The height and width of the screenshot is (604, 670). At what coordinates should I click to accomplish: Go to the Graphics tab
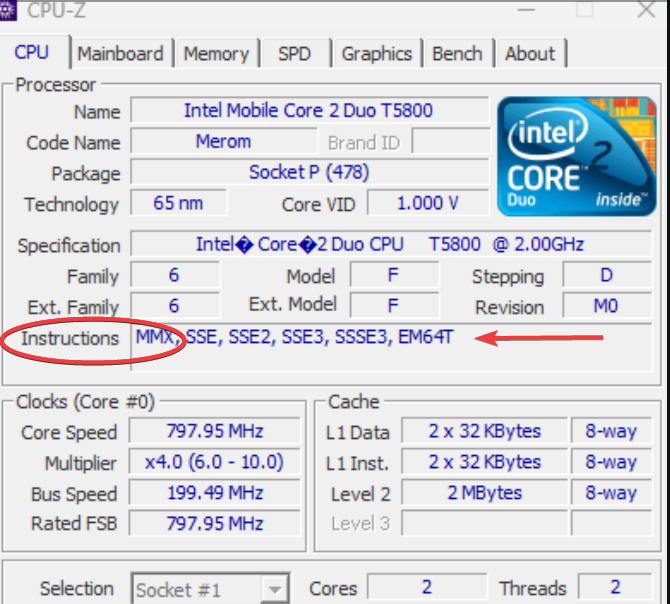tap(376, 54)
